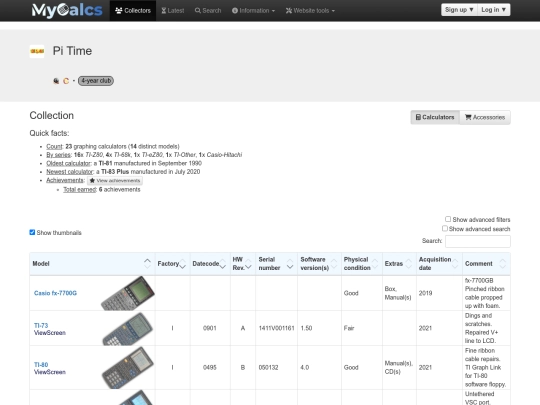The image size is (540, 405).
Task: Expand the Information menu
Action: (x=253, y=11)
